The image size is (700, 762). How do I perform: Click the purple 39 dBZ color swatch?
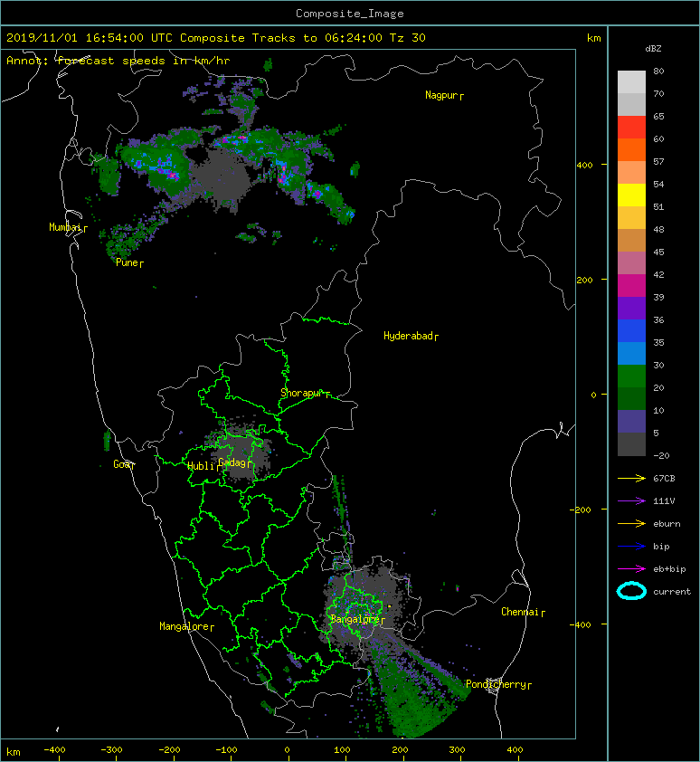pyautogui.click(x=631, y=308)
